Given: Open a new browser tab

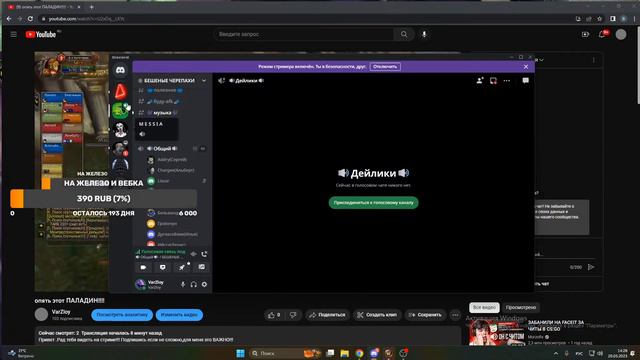Looking at the screenshot, I should [x=91, y=7].
